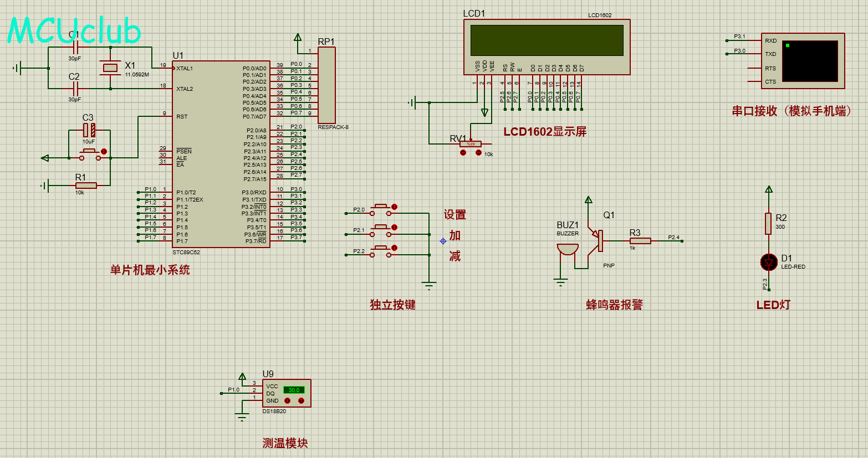Toggle latch on the 减 push button

(x=394, y=248)
